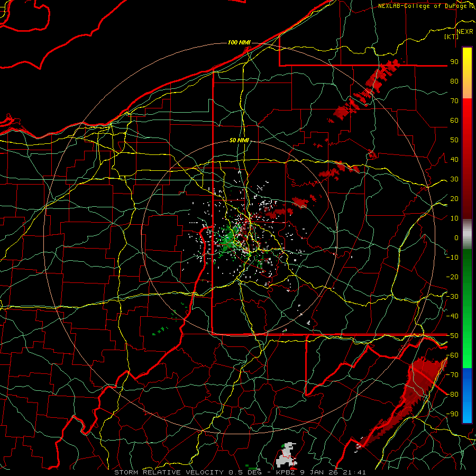Image resolution: width=476 pixels, height=476 pixels.
Task: Click the green echo cluster at the radar center
Action: (x=227, y=239)
